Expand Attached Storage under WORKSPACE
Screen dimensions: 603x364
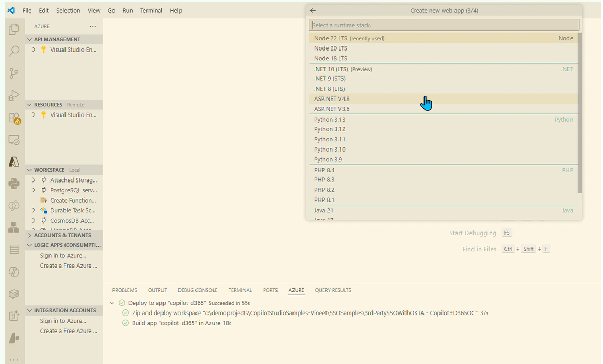tap(34, 179)
